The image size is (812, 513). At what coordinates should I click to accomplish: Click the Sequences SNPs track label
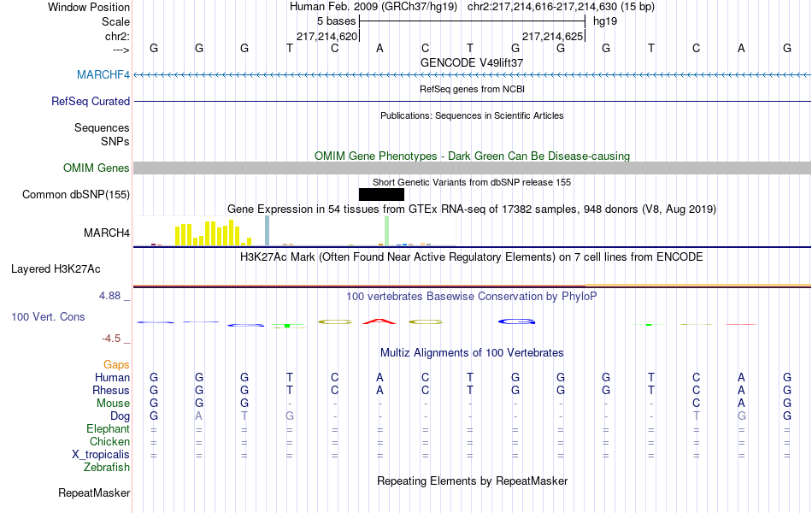102,135
